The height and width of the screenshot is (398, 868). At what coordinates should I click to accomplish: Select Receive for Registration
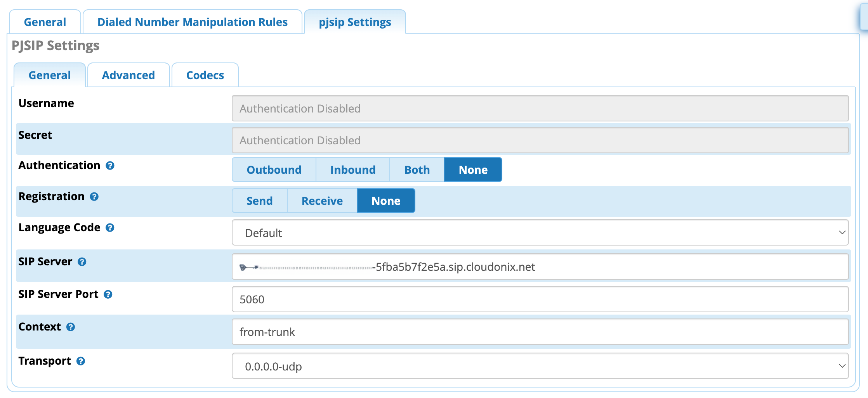pos(322,201)
